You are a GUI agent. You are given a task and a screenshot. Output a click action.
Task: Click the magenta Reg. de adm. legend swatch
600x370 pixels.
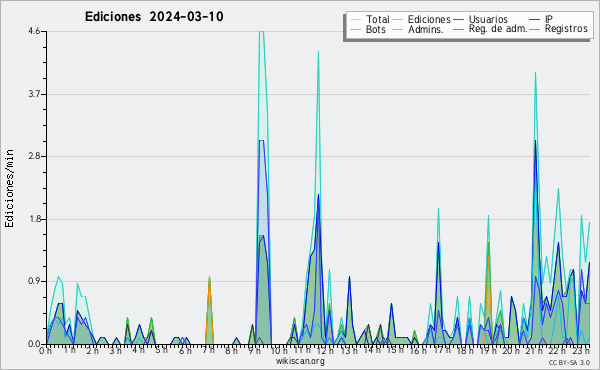458,29
